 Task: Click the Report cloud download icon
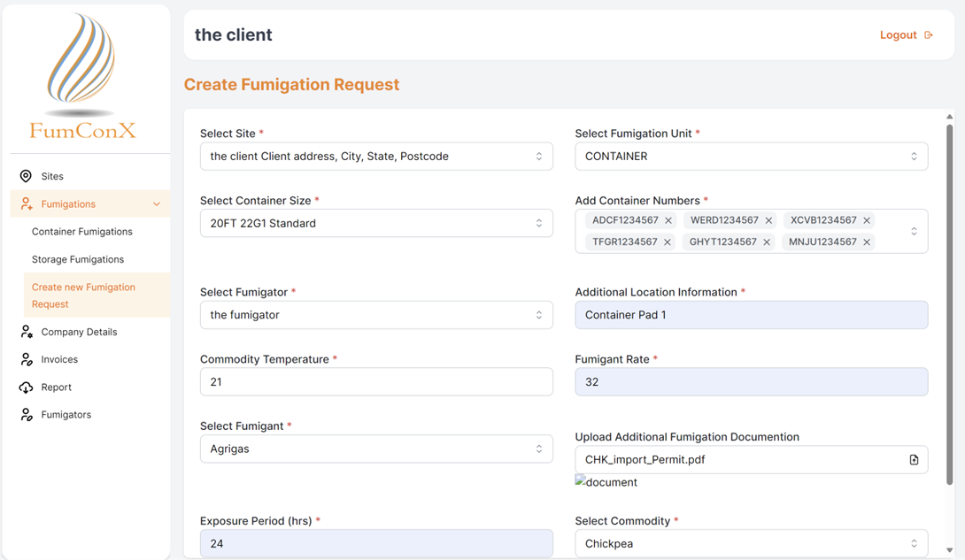26,387
